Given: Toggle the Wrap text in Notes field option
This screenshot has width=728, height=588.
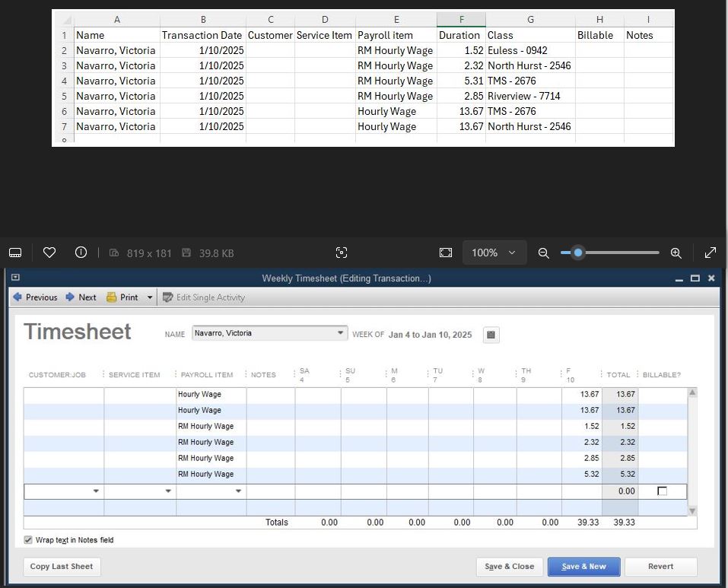Looking at the screenshot, I should pos(28,539).
